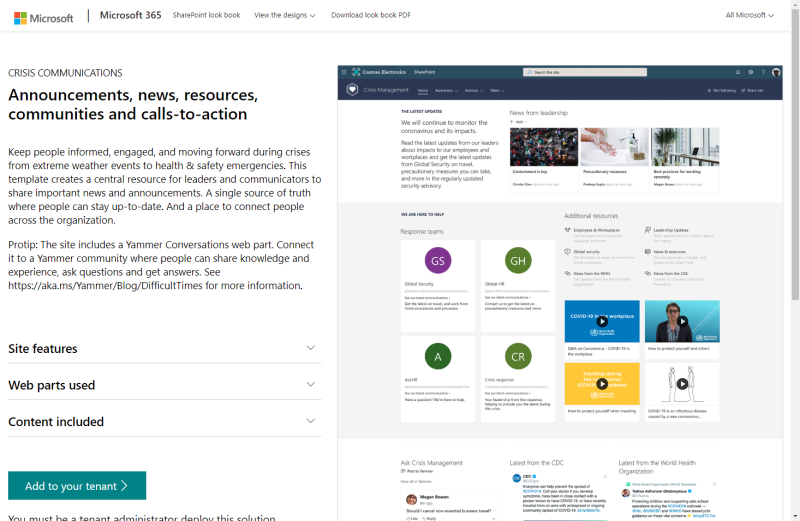800x521 pixels.
Task: Click Megan Bowen's Yammer post avatar
Action: (x=411, y=500)
